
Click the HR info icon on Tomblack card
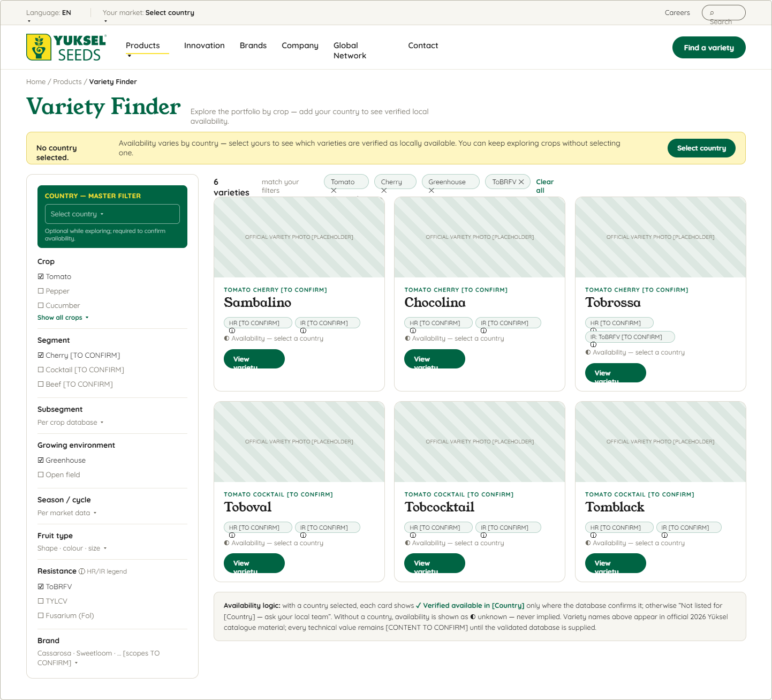click(593, 535)
